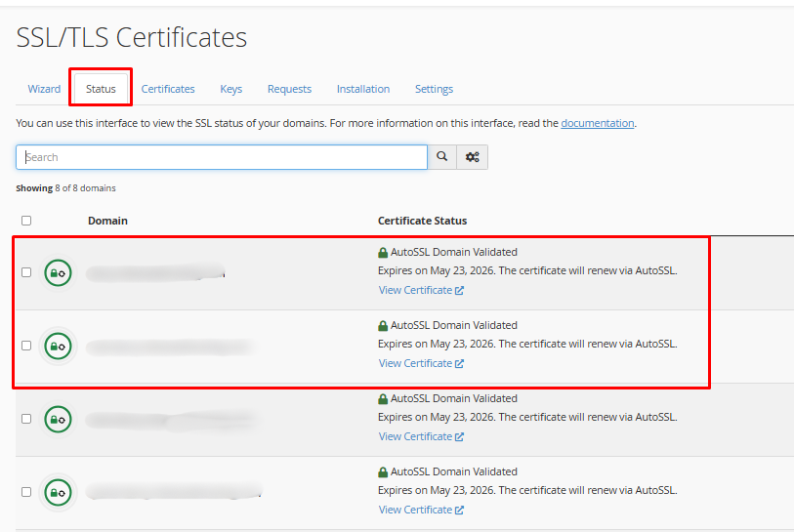794x532 pixels.
Task: Click the second row blurred domain name
Action: coord(170,348)
